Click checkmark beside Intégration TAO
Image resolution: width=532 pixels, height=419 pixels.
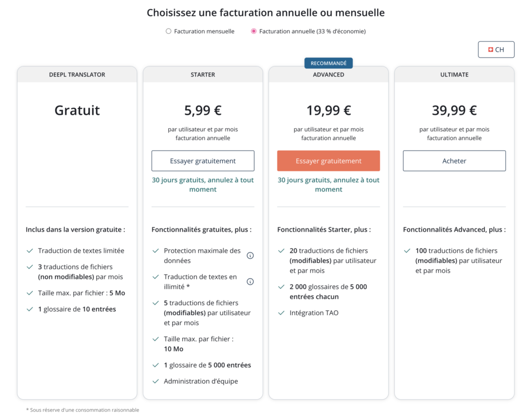(x=281, y=313)
